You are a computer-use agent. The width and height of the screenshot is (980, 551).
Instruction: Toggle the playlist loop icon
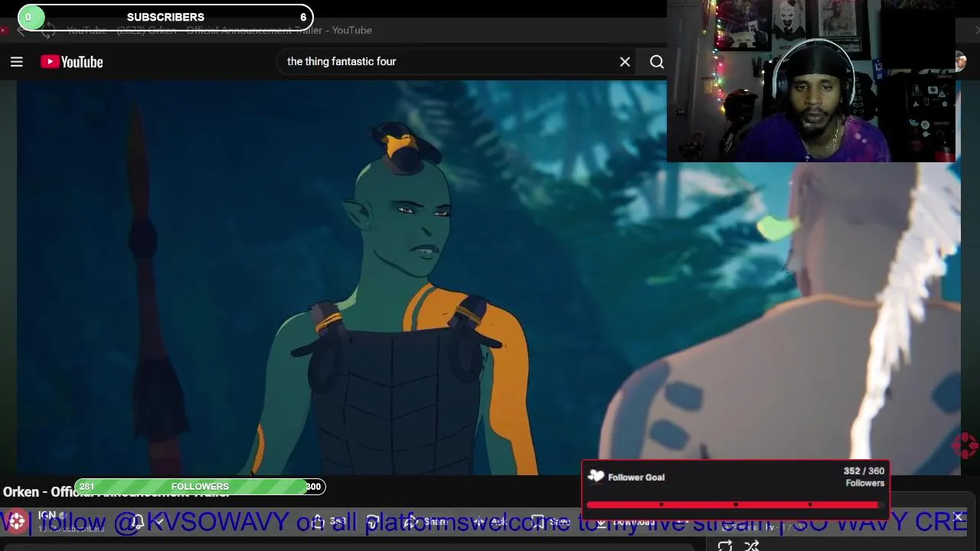click(724, 545)
